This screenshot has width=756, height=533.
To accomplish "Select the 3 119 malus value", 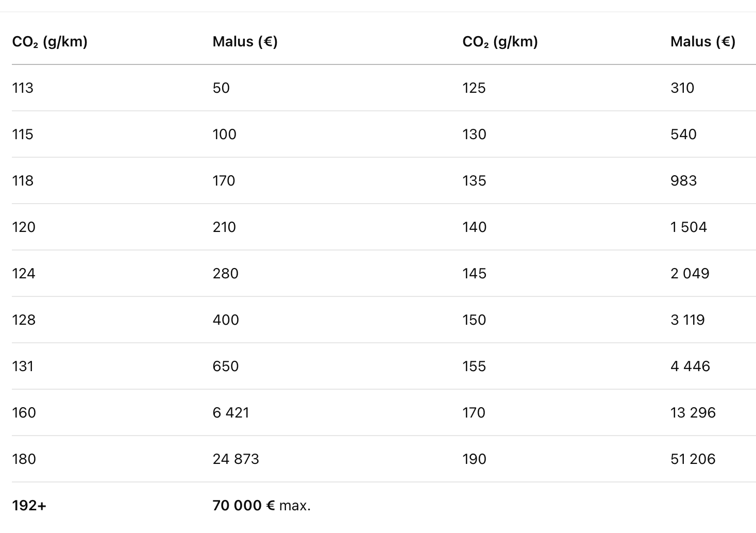I will click(x=687, y=320).
